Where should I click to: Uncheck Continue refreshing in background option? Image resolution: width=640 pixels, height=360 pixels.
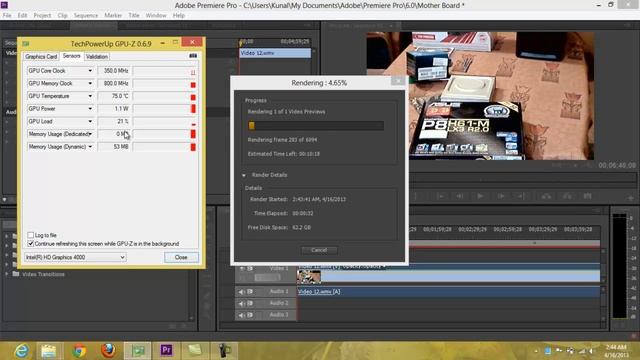(x=31, y=244)
